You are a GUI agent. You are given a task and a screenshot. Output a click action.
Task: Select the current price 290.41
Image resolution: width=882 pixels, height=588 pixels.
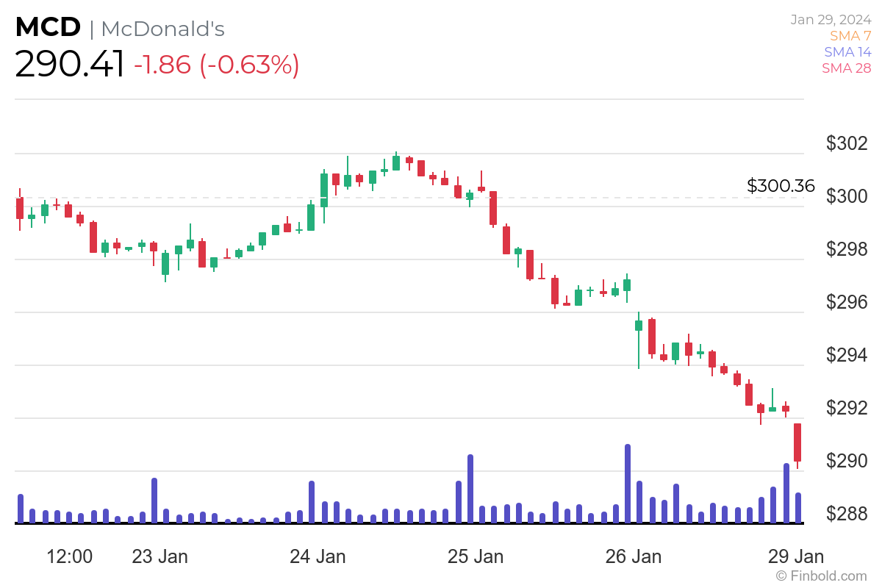point(69,65)
